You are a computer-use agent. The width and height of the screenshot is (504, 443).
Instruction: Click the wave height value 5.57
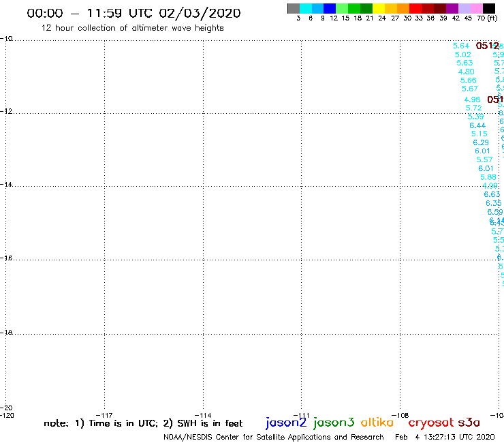point(484,160)
